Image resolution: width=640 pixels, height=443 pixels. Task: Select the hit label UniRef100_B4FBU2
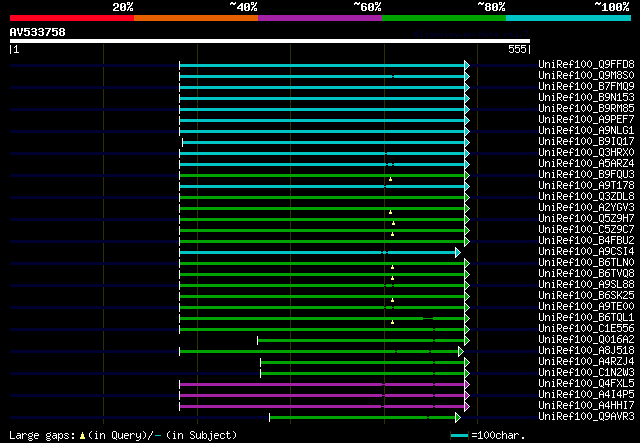coord(586,240)
